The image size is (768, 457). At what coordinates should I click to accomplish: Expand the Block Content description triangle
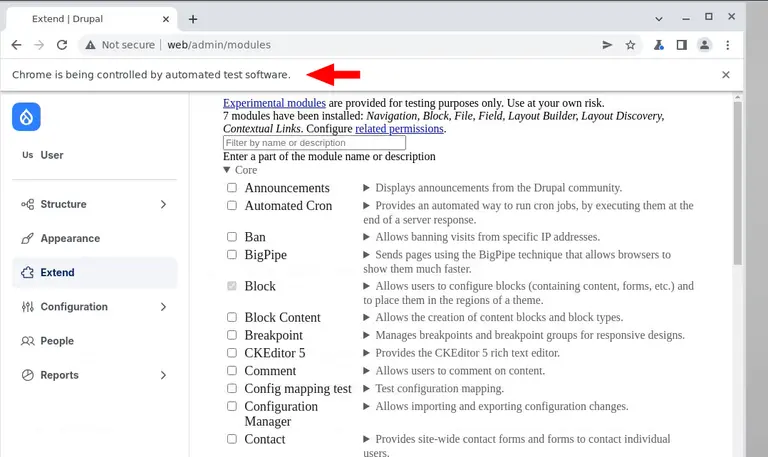[x=366, y=317]
